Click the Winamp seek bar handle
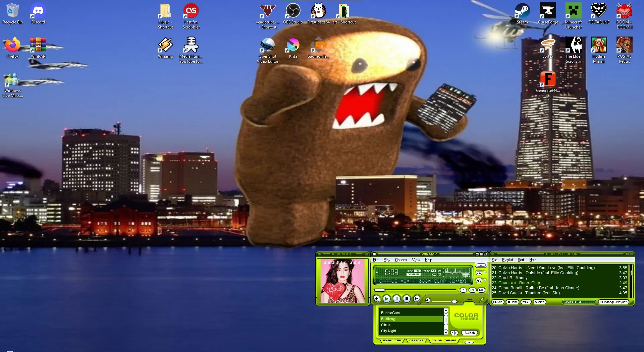Screen dimensions: 644x352 tap(380, 290)
